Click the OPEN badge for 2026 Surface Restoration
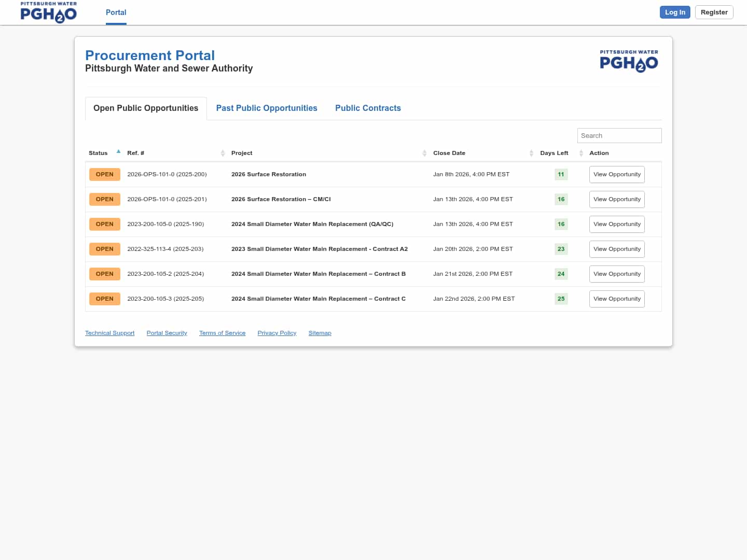The width and height of the screenshot is (747, 560). click(x=104, y=174)
